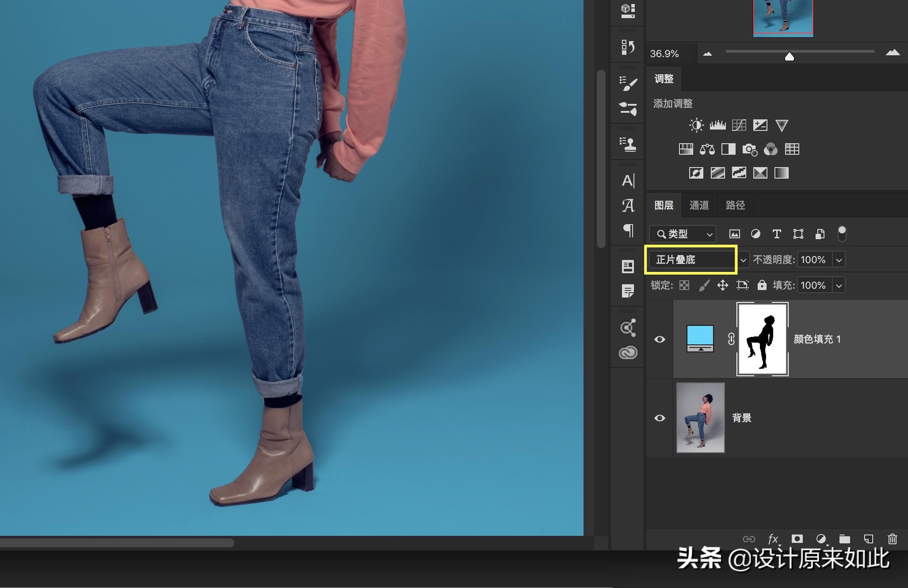Viewport: 908px width, 588px height.
Task: Click the delete layer trash icon
Action: tap(892, 539)
